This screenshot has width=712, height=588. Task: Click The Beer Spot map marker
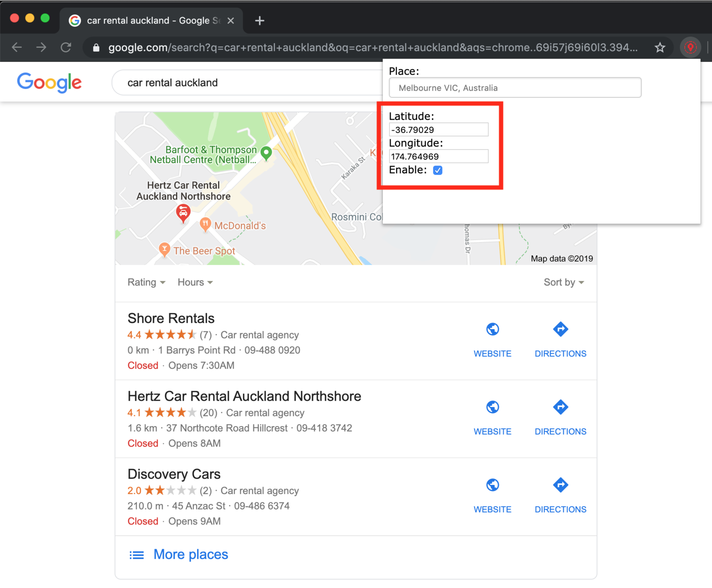(165, 250)
